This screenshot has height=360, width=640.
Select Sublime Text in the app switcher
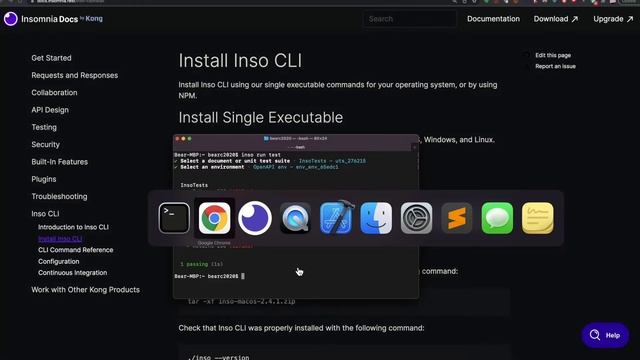click(457, 218)
